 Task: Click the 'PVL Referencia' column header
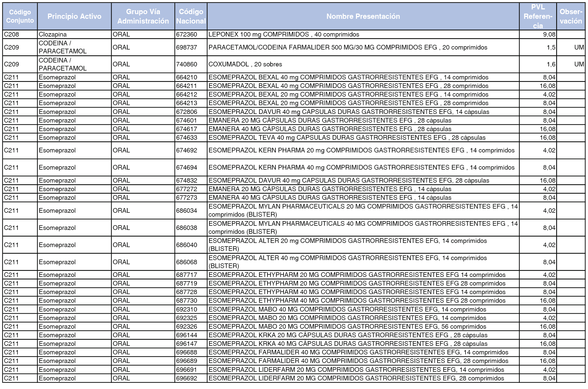tap(538, 16)
